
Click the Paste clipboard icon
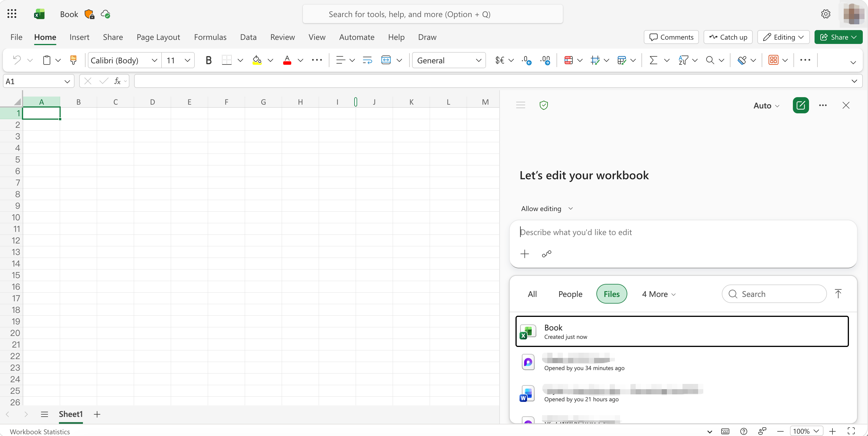47,60
